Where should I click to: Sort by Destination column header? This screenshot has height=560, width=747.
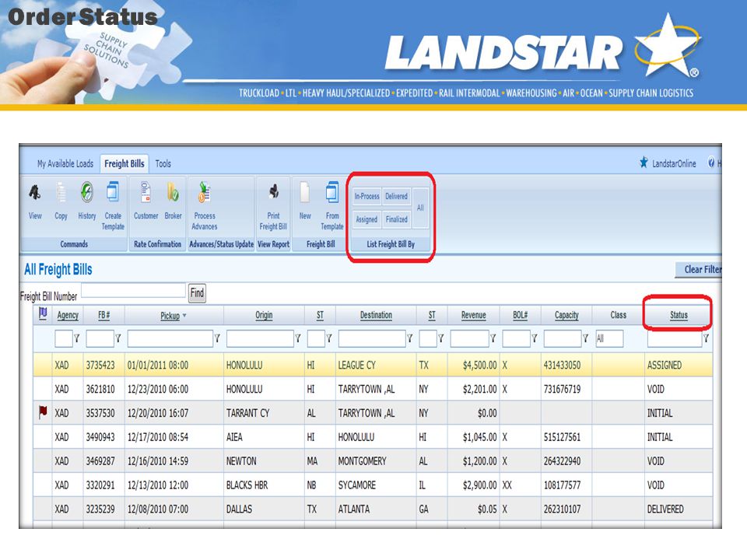pyautogui.click(x=377, y=315)
